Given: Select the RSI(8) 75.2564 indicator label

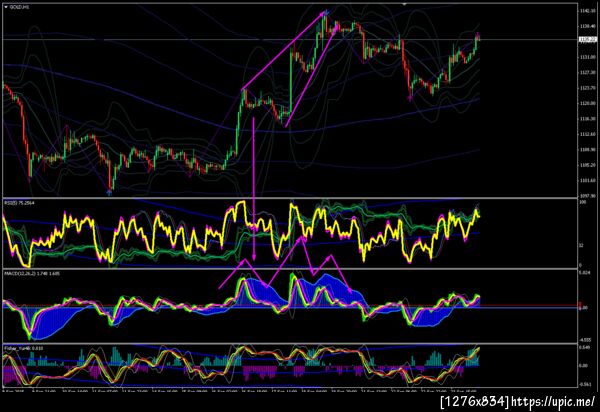Looking at the screenshot, I should point(20,203).
